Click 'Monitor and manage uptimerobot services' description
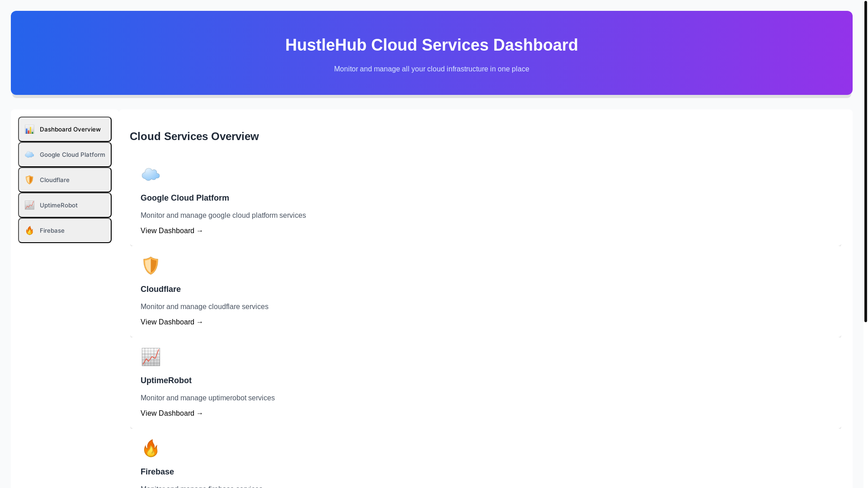 click(x=208, y=398)
